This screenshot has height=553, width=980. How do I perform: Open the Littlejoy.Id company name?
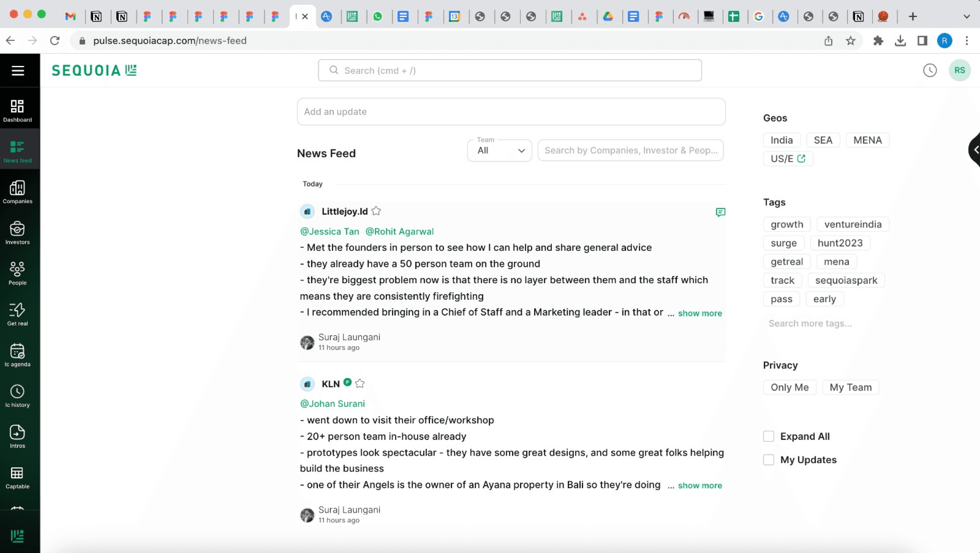[345, 211]
